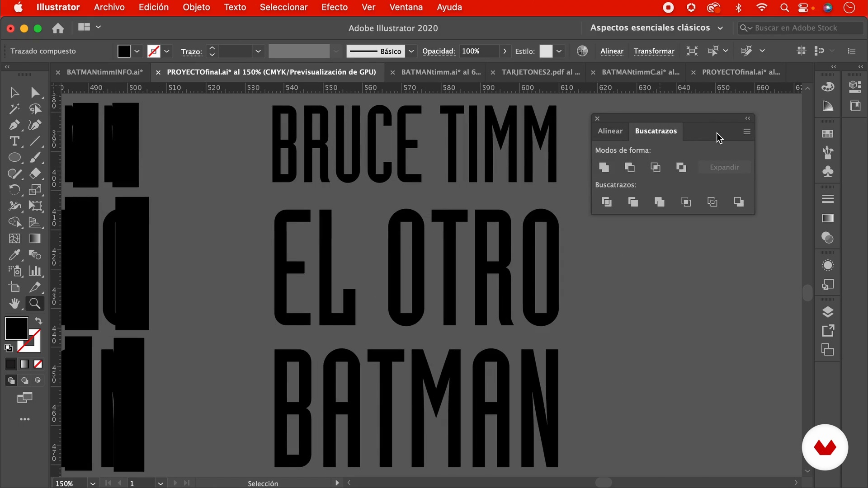The width and height of the screenshot is (868, 488).
Task: Open the Objeto menu
Action: tap(196, 7)
